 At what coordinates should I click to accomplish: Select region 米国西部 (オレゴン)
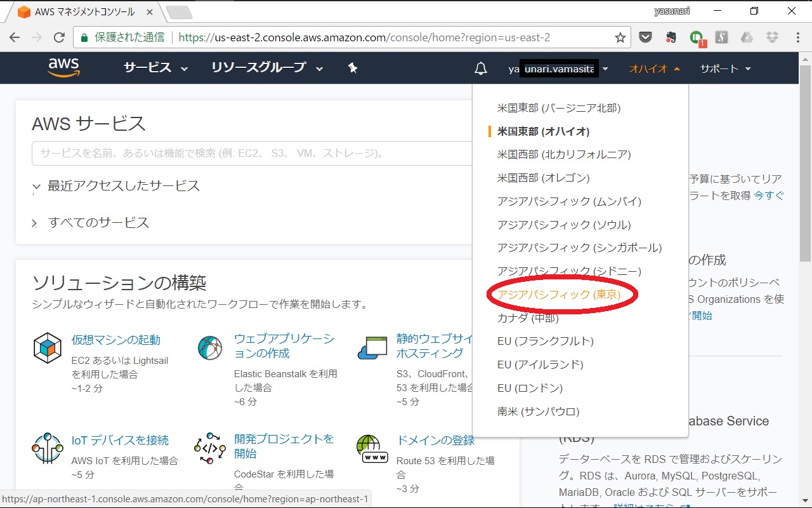tap(544, 178)
